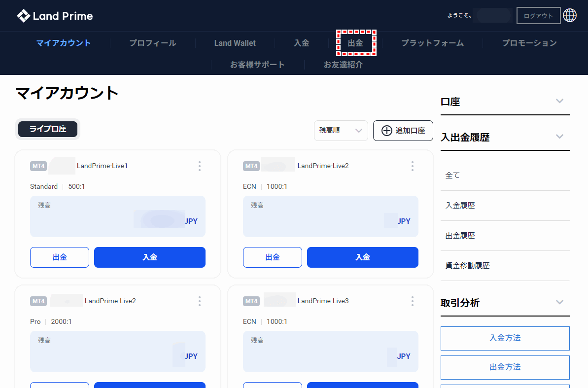Open the プロフィール menu item
This screenshot has height=388, width=588.
point(153,43)
